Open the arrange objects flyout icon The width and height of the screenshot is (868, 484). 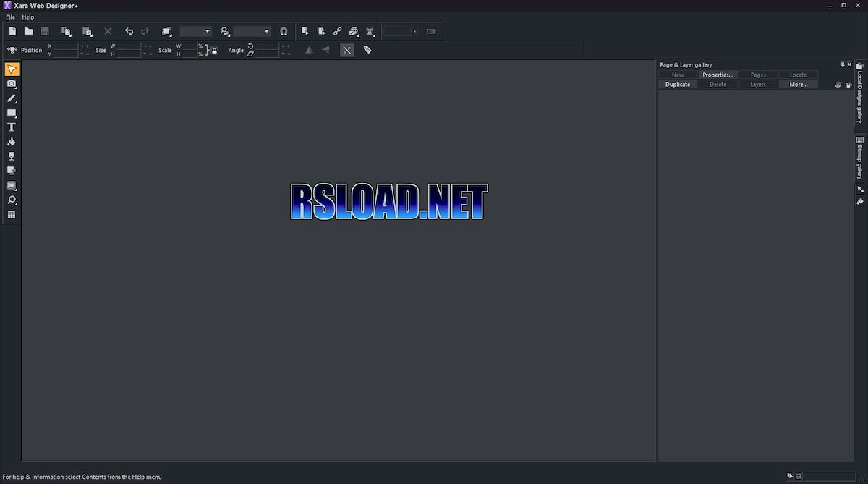[167, 31]
